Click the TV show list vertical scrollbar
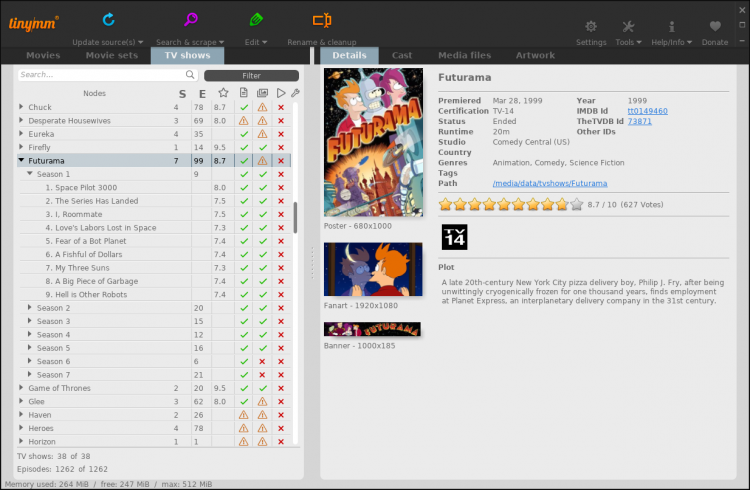This screenshot has width=750, height=490. 294,218
